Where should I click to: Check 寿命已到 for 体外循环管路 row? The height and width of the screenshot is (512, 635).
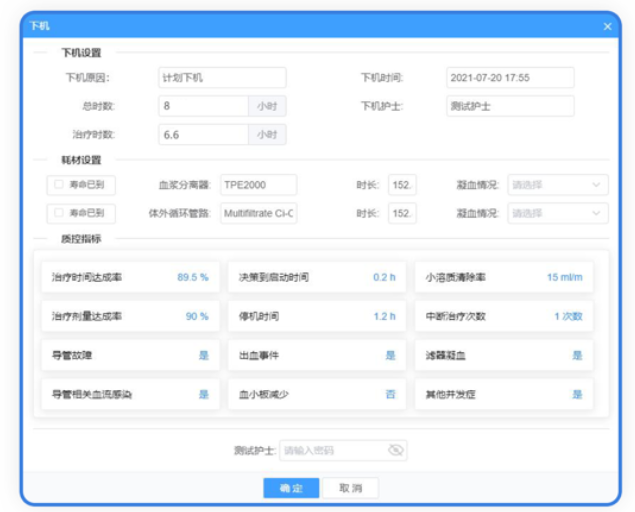tap(59, 213)
